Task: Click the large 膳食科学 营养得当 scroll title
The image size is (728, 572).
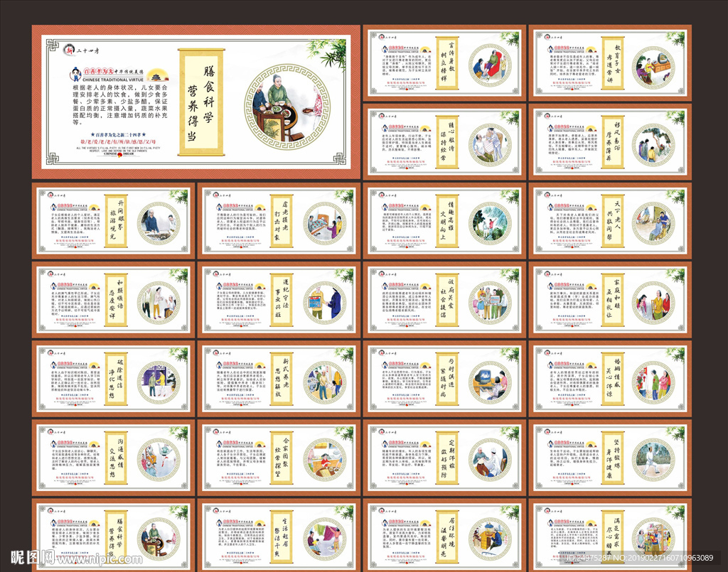Action: pyautogui.click(x=201, y=102)
